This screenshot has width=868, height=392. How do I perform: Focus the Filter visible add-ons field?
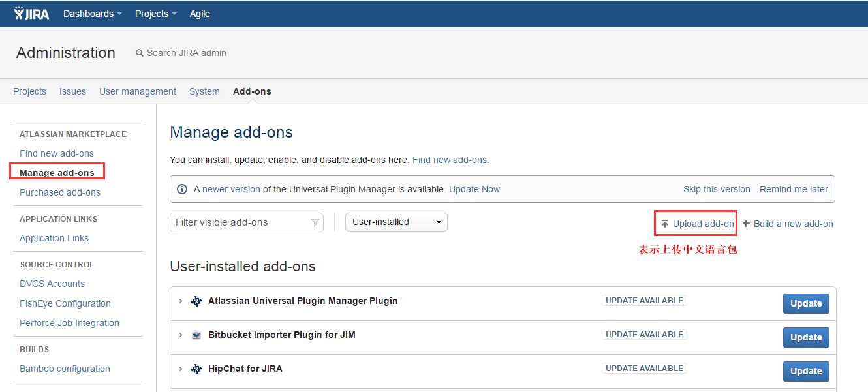click(247, 222)
